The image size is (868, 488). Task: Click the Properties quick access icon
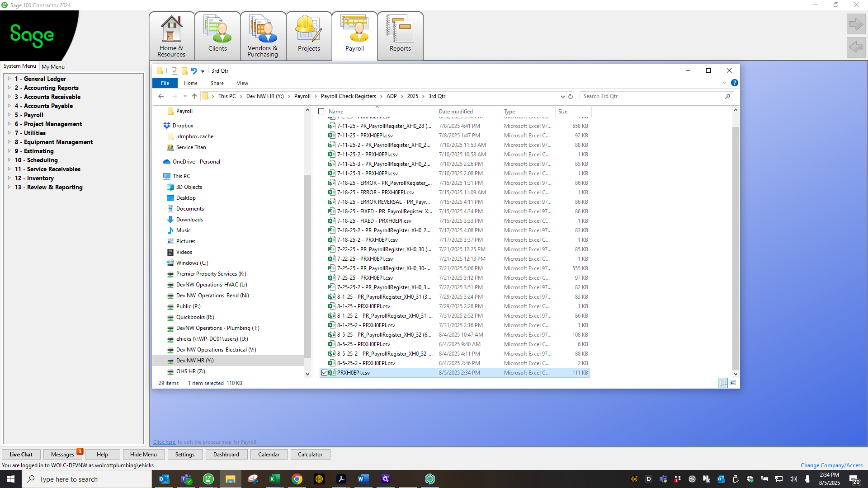(175, 71)
